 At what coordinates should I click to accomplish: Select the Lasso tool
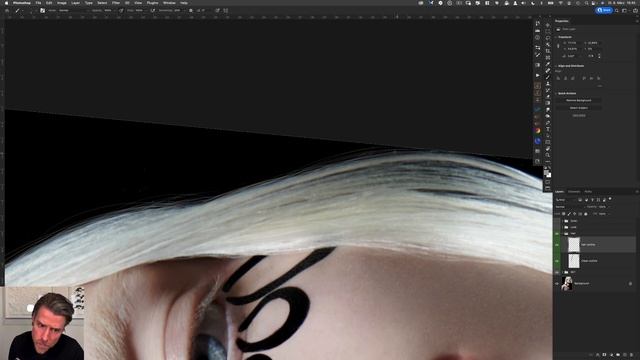pyautogui.click(x=548, y=37)
